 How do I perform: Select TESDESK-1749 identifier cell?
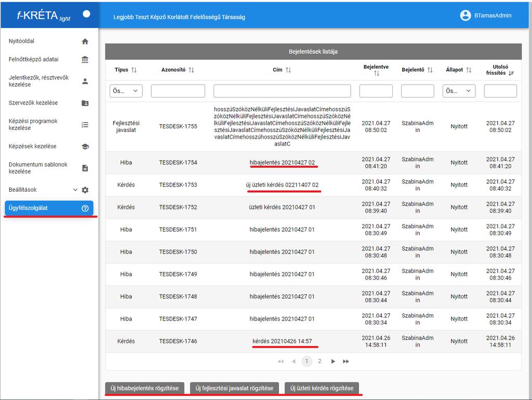pyautogui.click(x=178, y=274)
